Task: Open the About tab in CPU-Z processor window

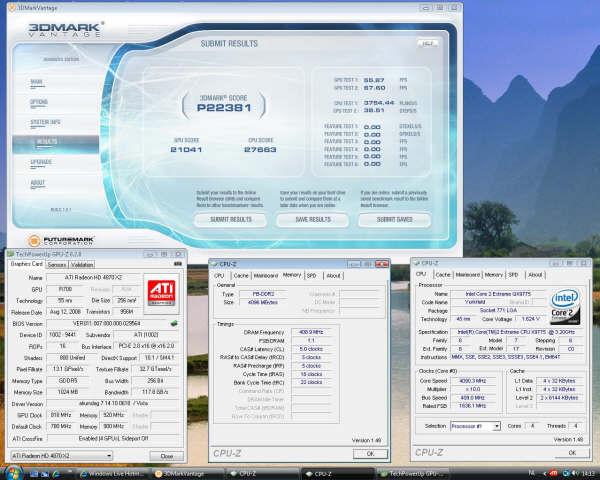Action: tap(535, 275)
